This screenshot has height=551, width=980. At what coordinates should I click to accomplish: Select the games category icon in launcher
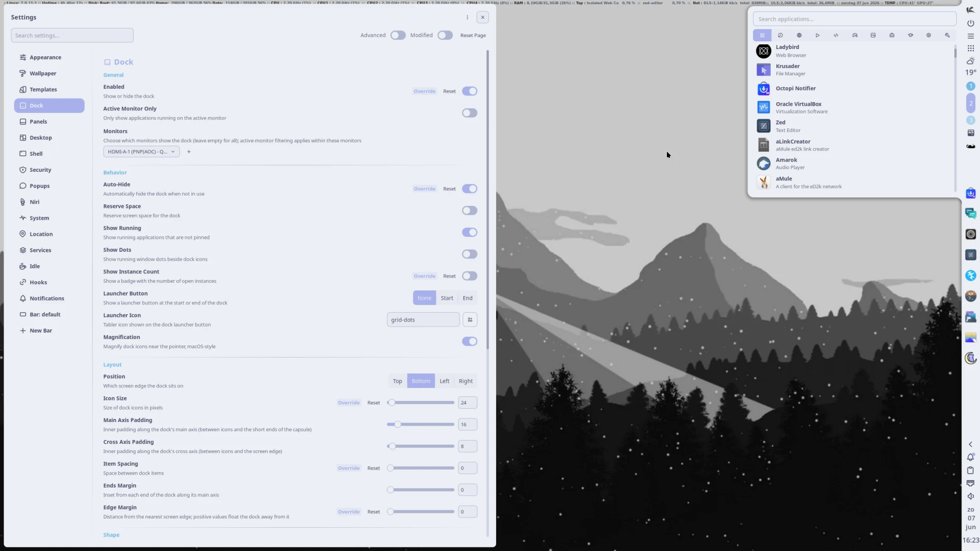[x=855, y=35]
